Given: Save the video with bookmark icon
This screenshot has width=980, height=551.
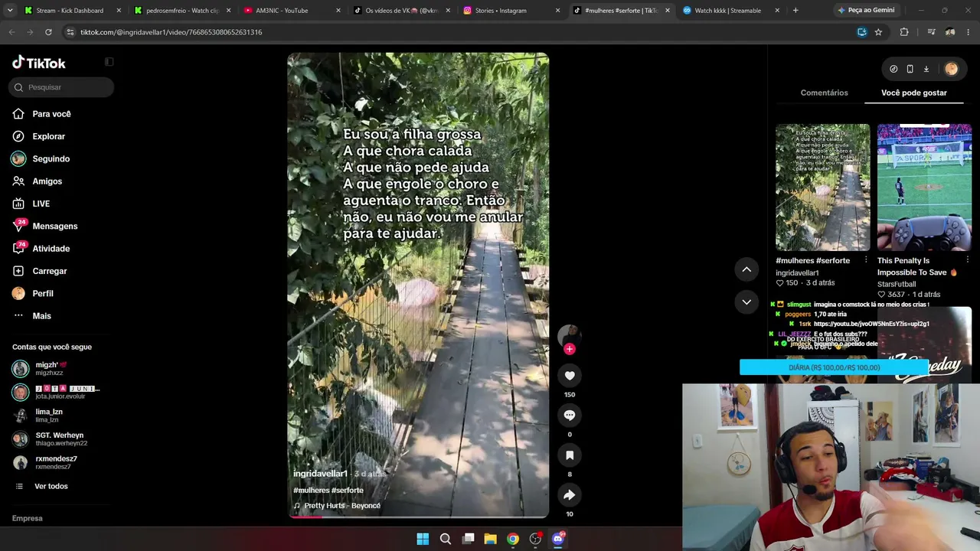Looking at the screenshot, I should [x=570, y=455].
